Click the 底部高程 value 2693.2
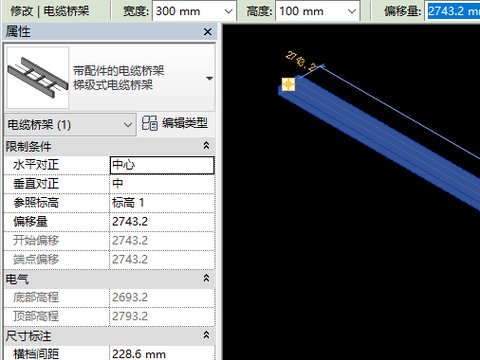480x360 pixels. coord(162,297)
